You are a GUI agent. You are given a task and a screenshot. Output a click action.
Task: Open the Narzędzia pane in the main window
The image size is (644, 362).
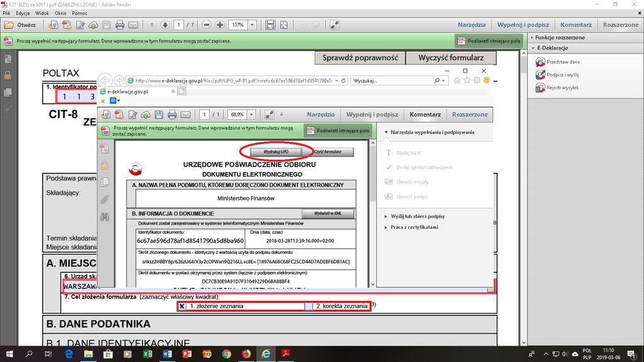472,25
